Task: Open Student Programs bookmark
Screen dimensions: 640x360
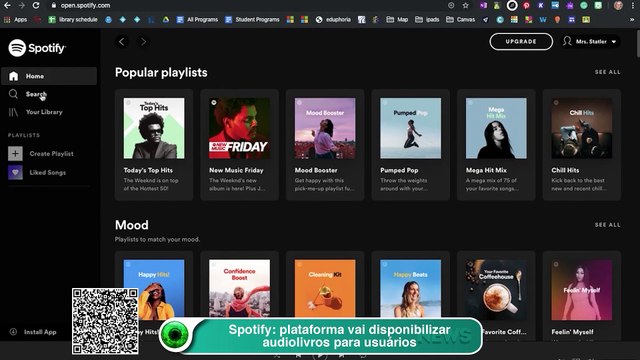Action: tap(252, 19)
